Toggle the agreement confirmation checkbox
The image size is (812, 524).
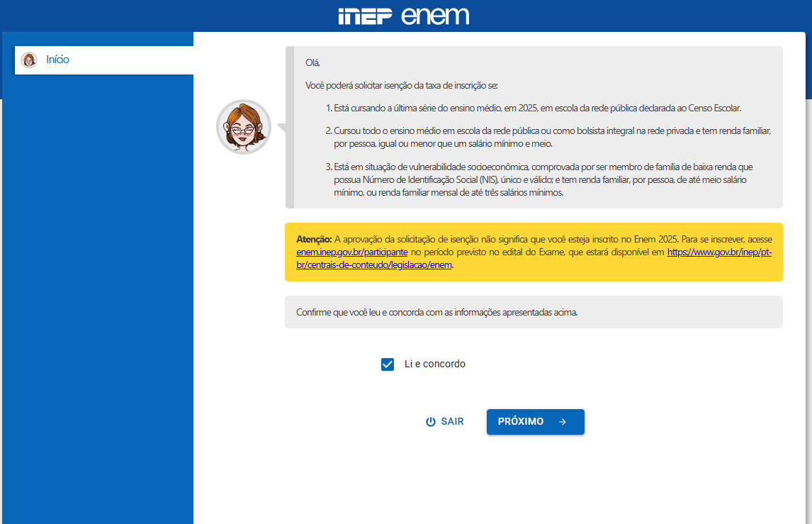point(387,364)
